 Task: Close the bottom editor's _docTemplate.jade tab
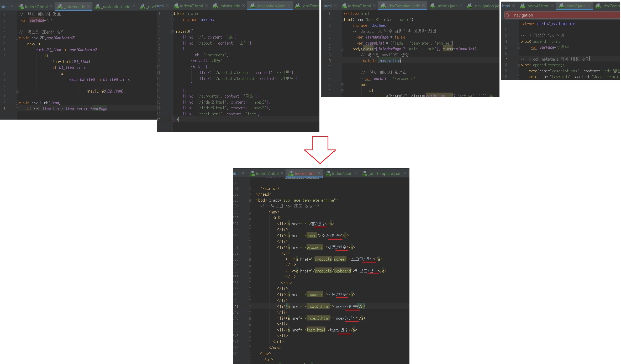[405, 173]
